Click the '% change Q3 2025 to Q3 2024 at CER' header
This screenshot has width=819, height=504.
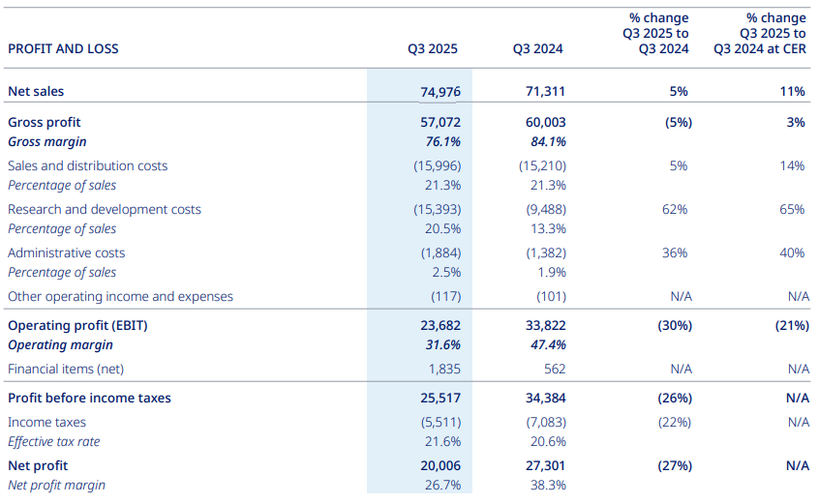tap(760, 34)
